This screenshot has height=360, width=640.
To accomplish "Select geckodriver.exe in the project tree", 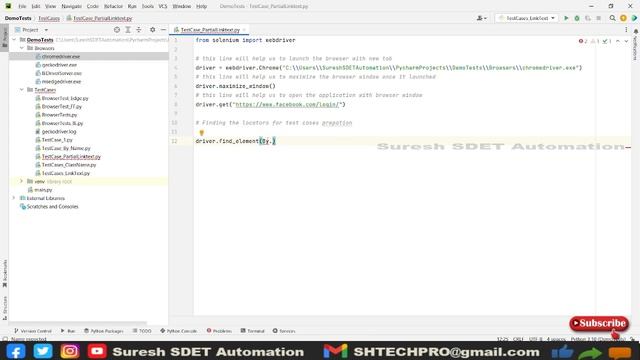I will click(59, 65).
